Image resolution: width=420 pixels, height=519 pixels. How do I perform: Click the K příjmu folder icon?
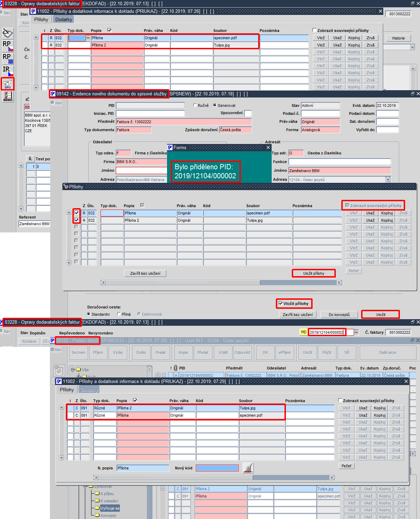point(97,493)
